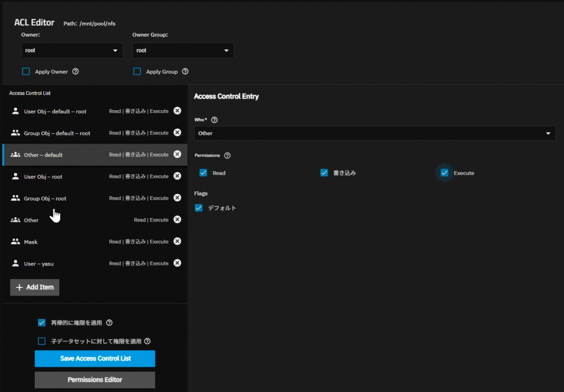Uncheck the Execute permission
Viewport: 564px width, 392px height.
pos(444,173)
